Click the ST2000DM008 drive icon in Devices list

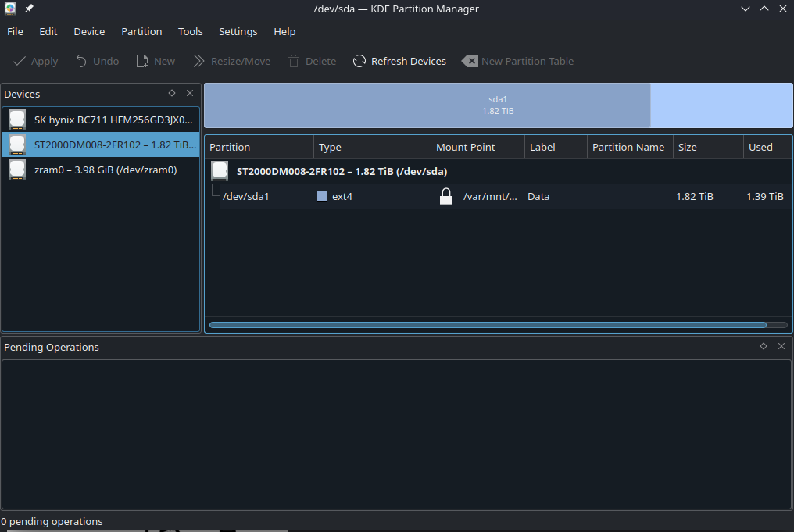pyautogui.click(x=17, y=145)
